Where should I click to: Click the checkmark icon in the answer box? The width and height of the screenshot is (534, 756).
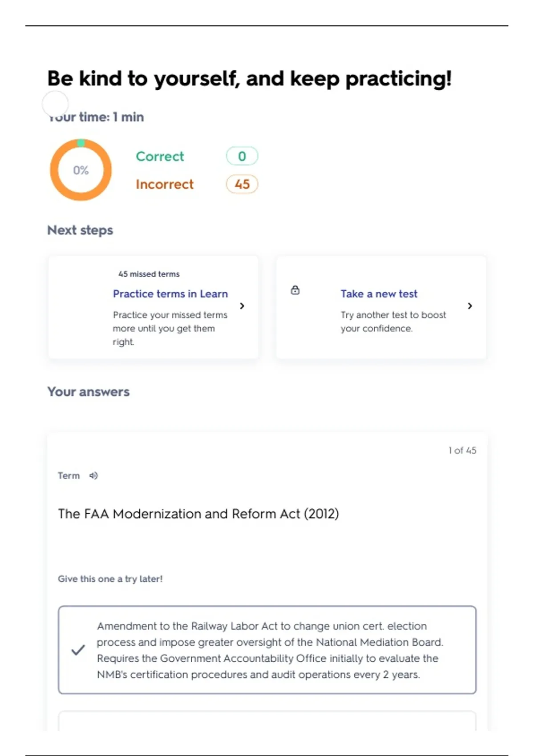(78, 650)
